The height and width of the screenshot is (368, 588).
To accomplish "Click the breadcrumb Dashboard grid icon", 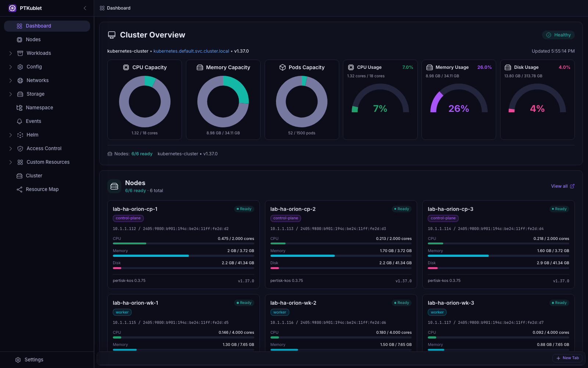I will click(x=102, y=8).
